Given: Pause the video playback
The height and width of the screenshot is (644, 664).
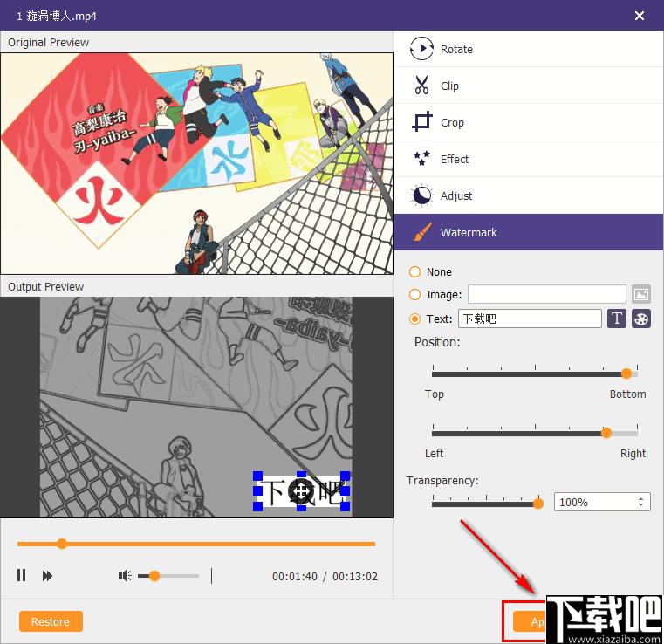Looking at the screenshot, I should [x=21, y=575].
